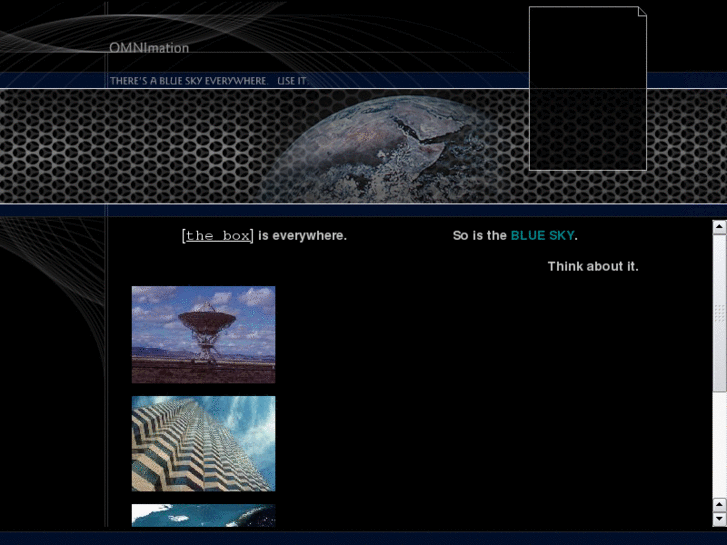This screenshot has height=545, width=727.
Task: Click the scroll thumb of content scrollbar
Action: coord(719,313)
